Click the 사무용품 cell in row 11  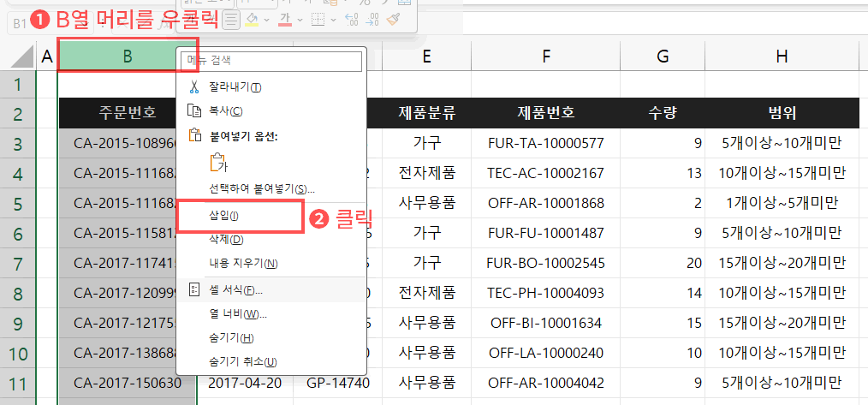pos(426,383)
